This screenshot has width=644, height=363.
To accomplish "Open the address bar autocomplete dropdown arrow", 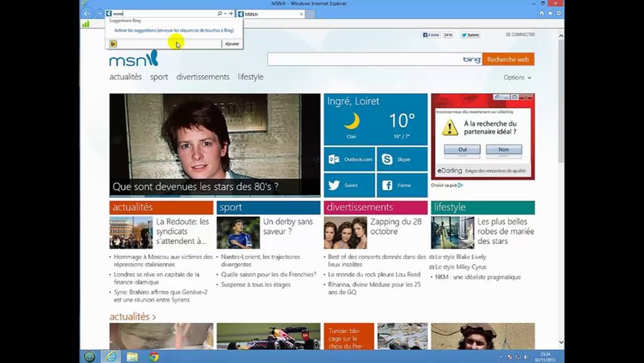I will (x=225, y=14).
